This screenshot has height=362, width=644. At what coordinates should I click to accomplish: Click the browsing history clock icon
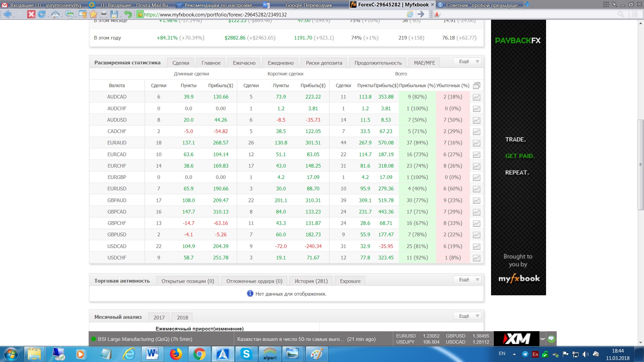pos(69,14)
